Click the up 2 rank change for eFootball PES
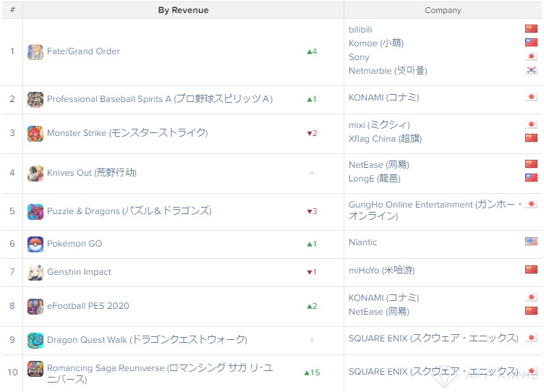The image size is (544, 392). point(312,306)
